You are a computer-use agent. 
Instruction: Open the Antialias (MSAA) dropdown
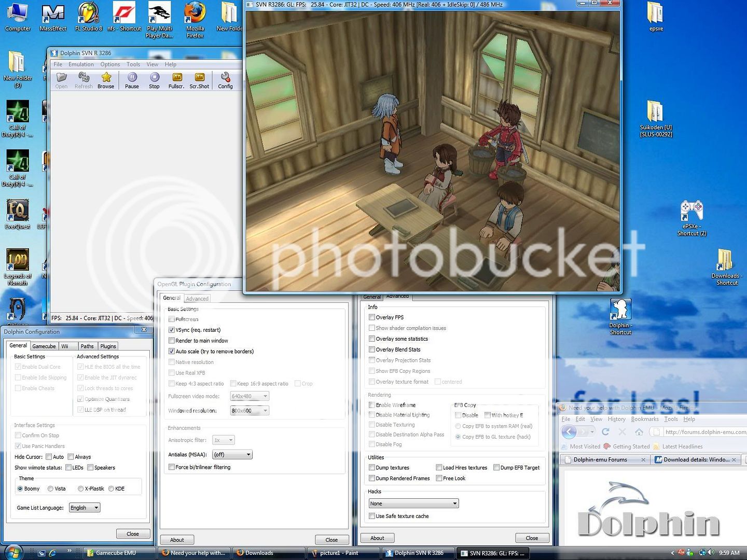(232, 455)
